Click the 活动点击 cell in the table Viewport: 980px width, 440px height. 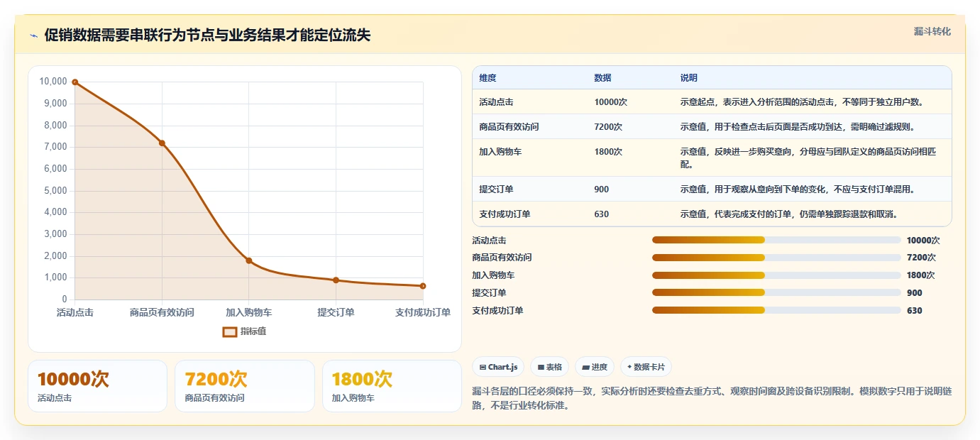point(496,102)
